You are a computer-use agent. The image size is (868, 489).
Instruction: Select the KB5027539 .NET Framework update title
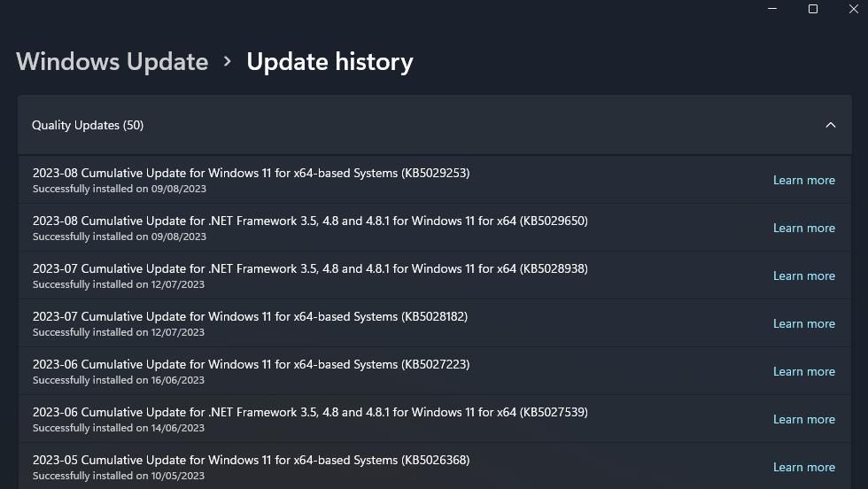coord(310,412)
